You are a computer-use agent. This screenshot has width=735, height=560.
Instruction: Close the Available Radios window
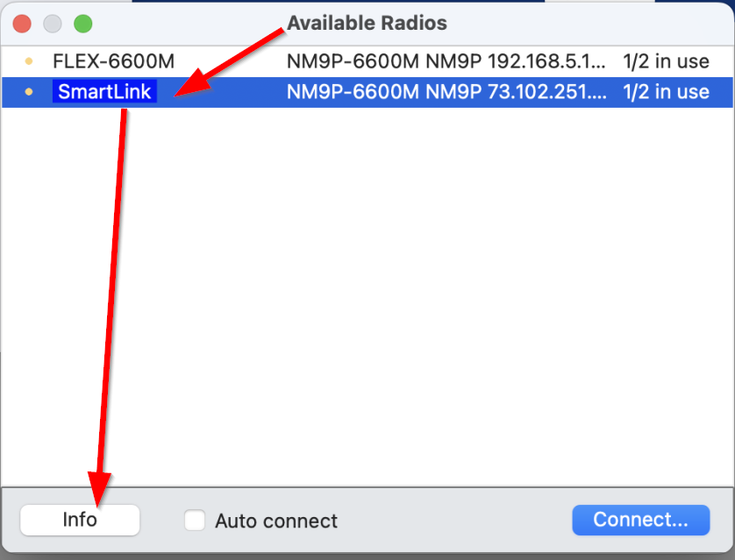pyautogui.click(x=23, y=24)
